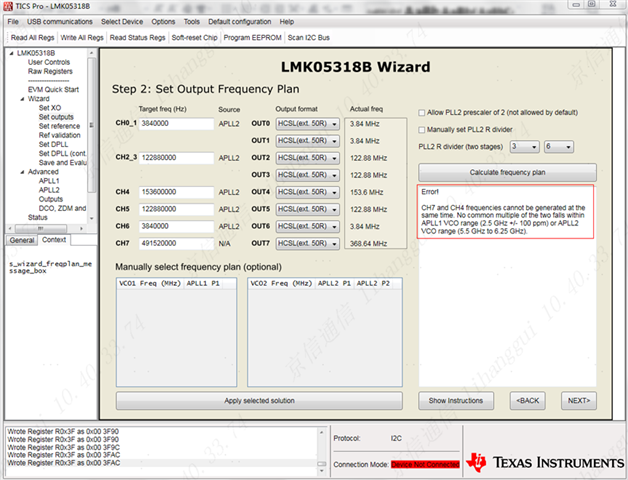This screenshot has width=628, height=480.
Task: Open the OUT6 output format dropdown
Action: (308, 226)
